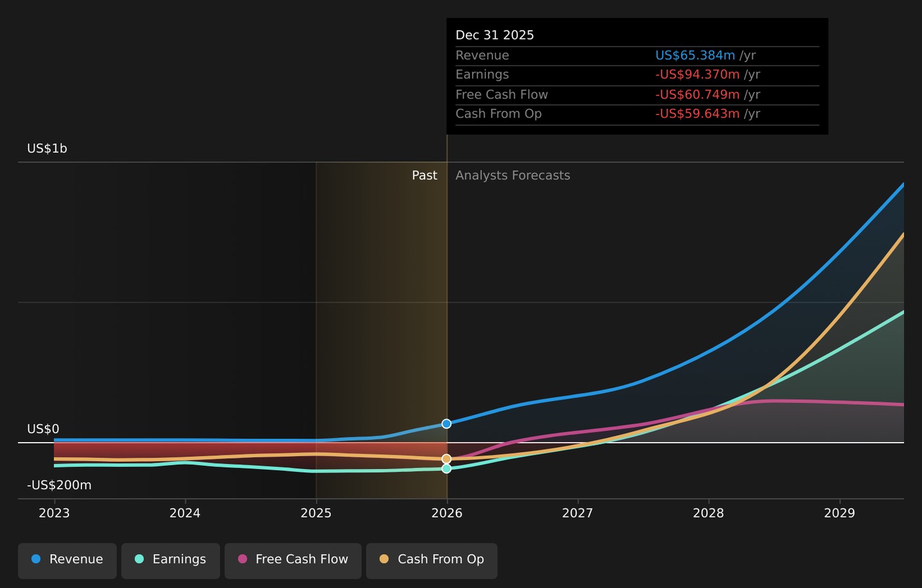Click the US$1b y-axis label
922x588 pixels.
[47, 148]
